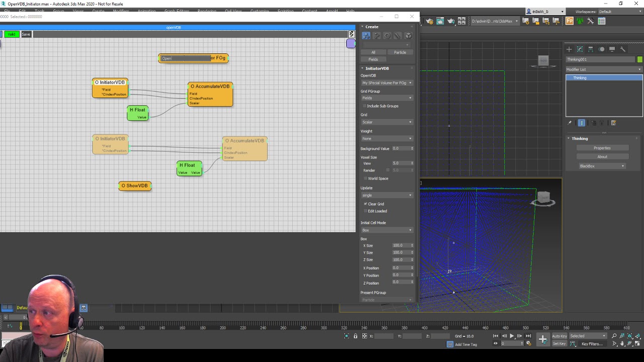
Task: Click the Zoom viewport navigation icon
Action: (614, 336)
